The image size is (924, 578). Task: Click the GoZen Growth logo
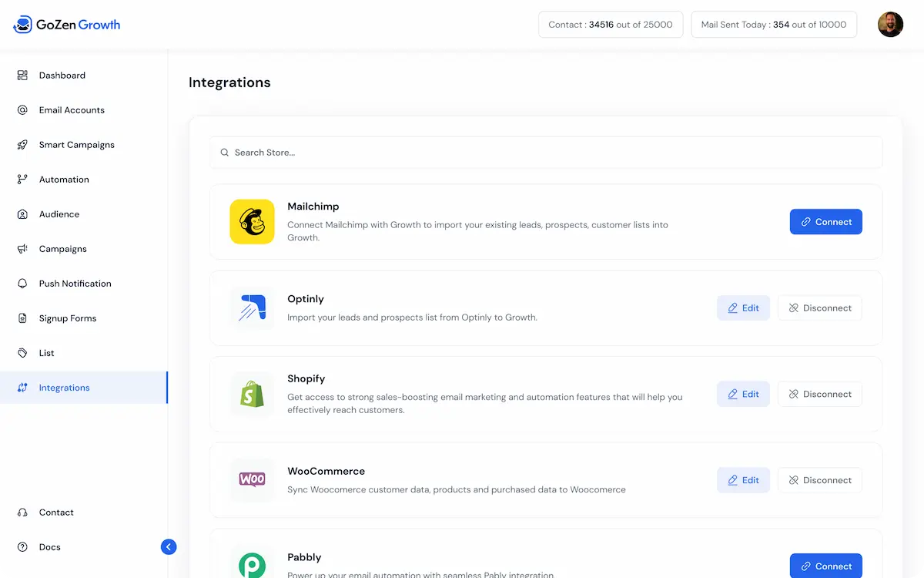coord(65,24)
